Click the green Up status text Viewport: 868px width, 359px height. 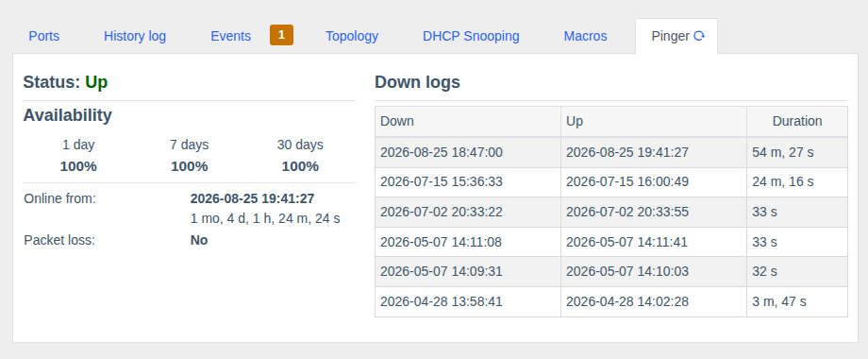point(96,82)
